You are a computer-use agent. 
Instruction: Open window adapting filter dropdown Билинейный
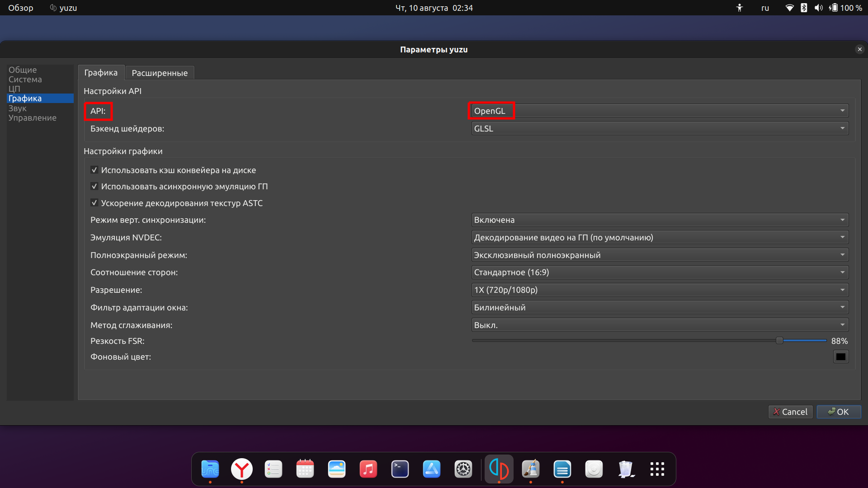660,307
